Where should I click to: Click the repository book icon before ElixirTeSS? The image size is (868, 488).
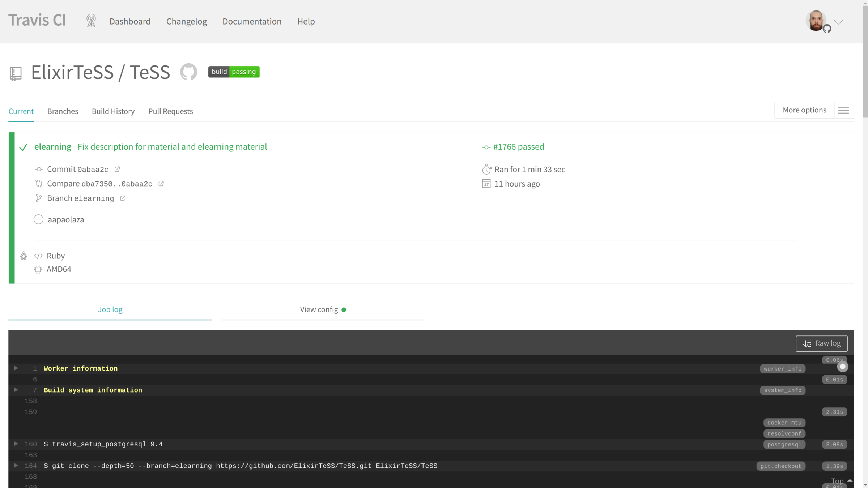point(16,73)
